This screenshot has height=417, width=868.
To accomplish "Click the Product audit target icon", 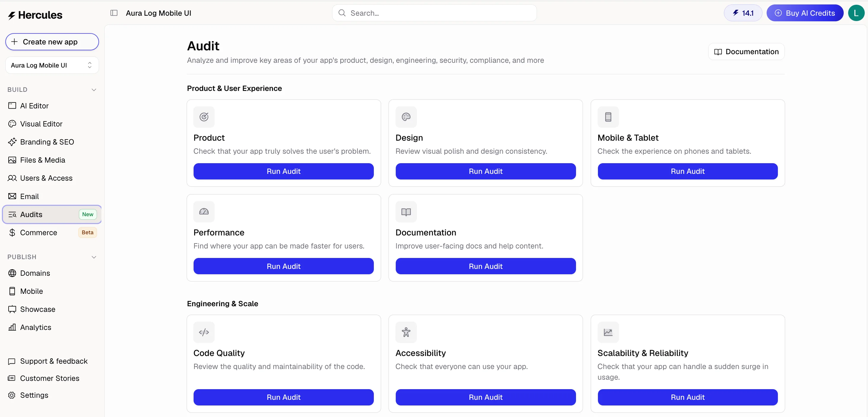I will pos(204,117).
